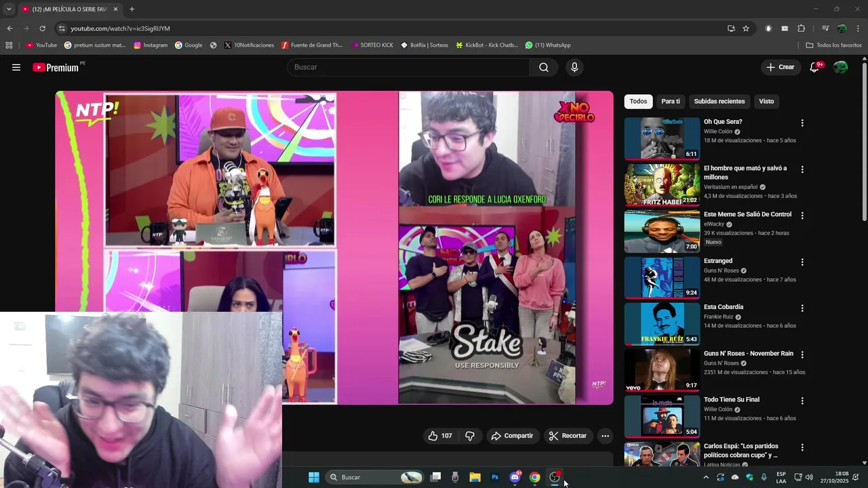Install app icon in the address bar
868x488 pixels.
point(731,28)
